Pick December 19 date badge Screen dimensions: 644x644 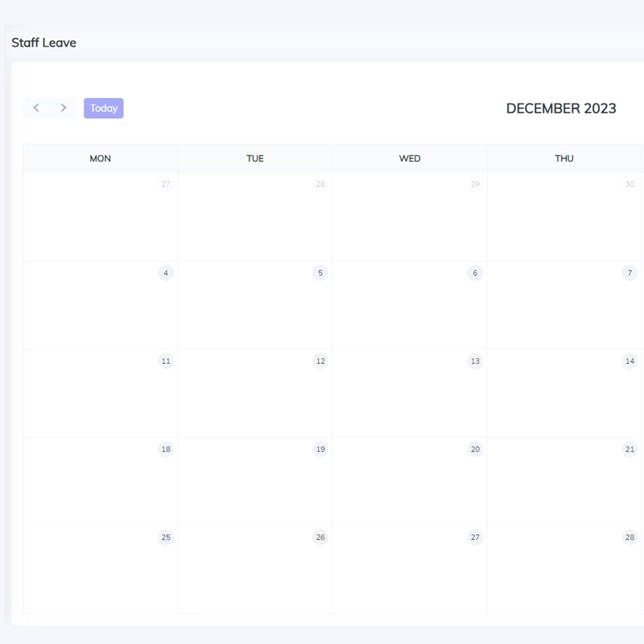coord(320,449)
